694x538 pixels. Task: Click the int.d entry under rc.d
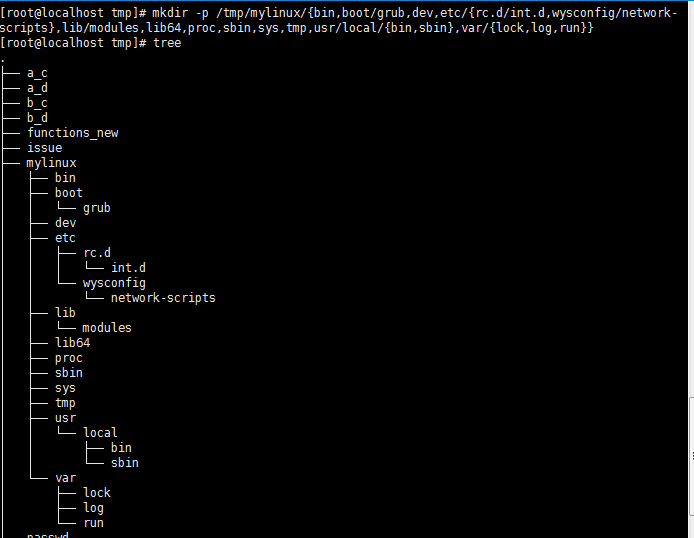128,268
